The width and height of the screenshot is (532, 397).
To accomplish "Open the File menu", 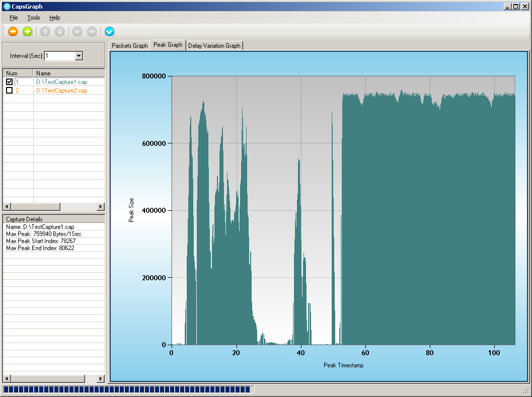I will click(x=14, y=18).
